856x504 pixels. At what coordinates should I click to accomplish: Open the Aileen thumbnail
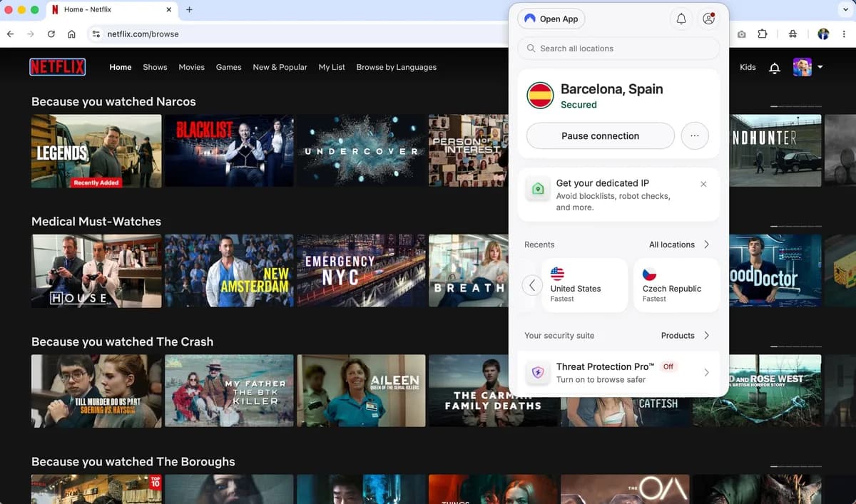pyautogui.click(x=361, y=391)
